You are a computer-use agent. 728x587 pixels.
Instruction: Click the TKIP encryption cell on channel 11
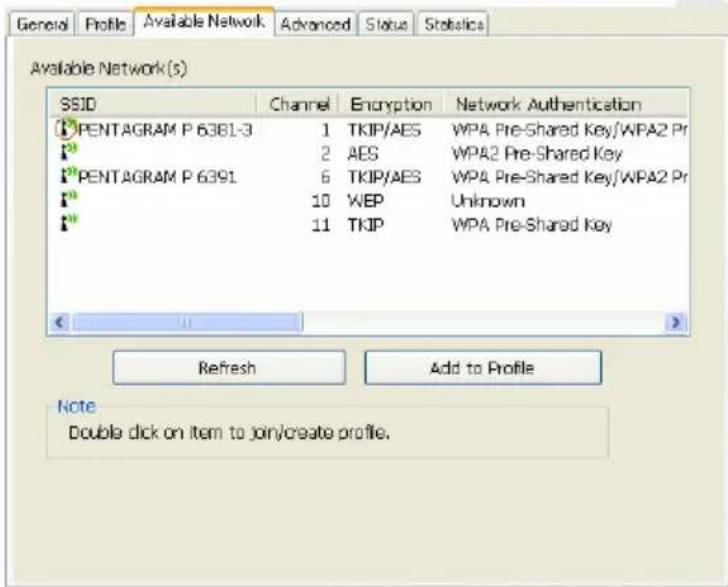pyautogui.click(x=365, y=225)
